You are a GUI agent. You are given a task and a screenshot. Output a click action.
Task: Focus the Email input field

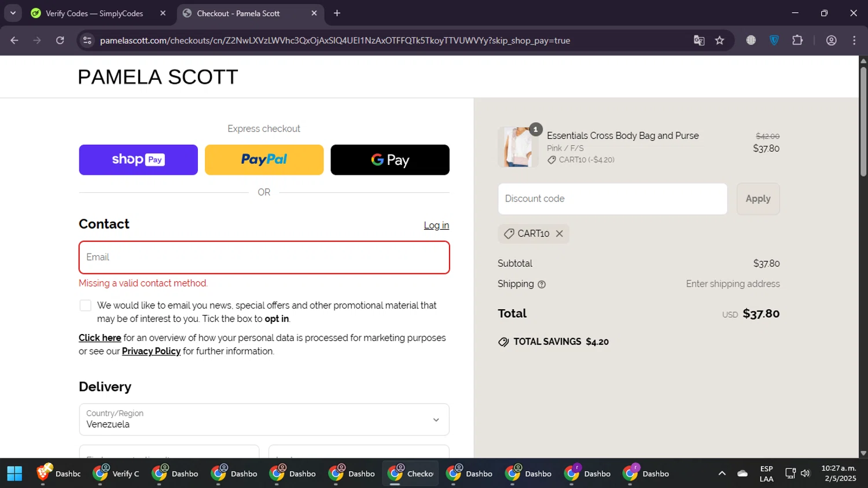(x=264, y=258)
